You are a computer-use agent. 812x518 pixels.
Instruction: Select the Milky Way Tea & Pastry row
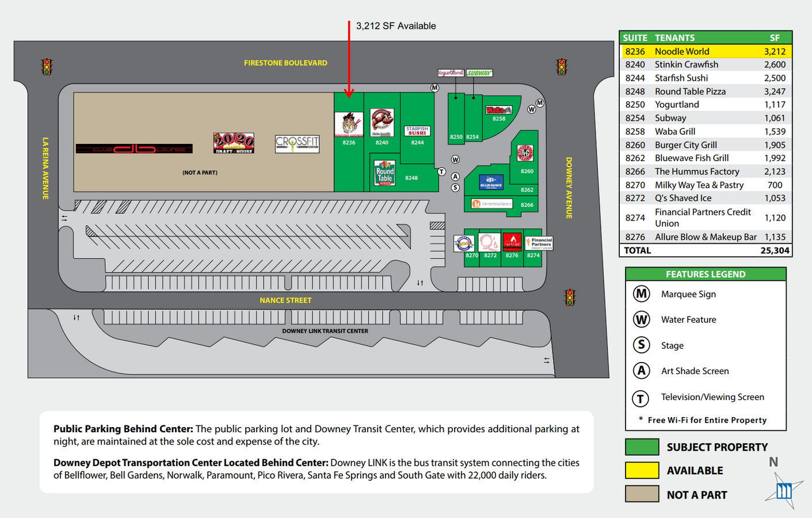[706, 185]
